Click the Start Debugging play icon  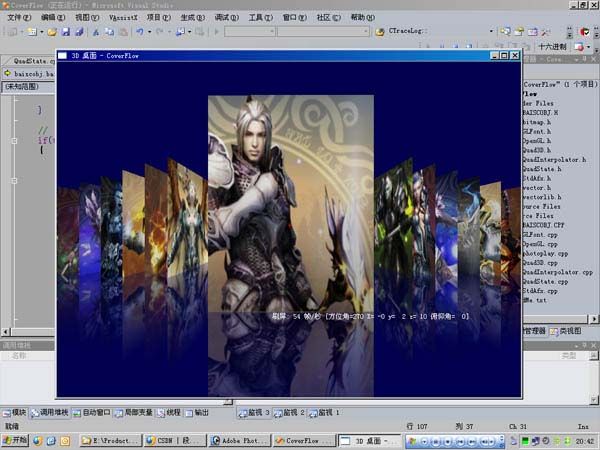pyautogui.click(x=217, y=32)
